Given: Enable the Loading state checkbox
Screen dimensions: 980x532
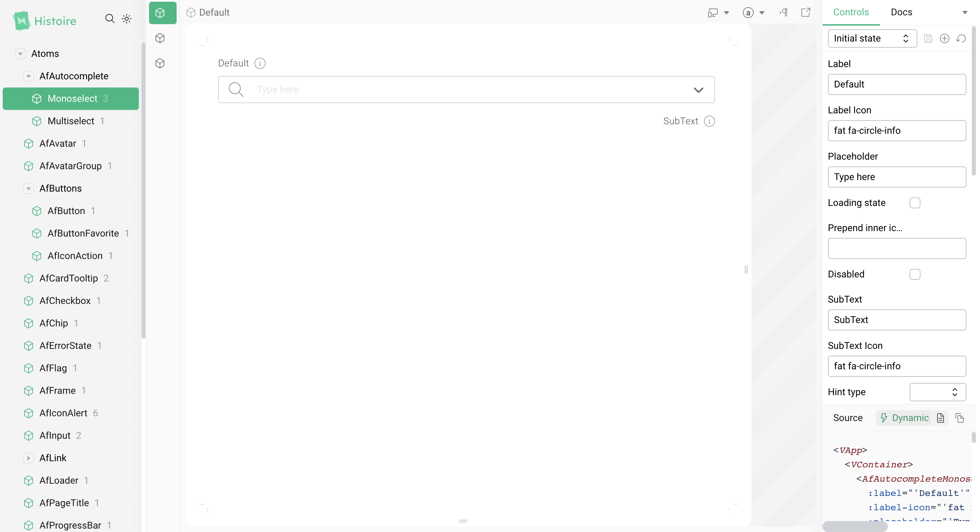Looking at the screenshot, I should coord(915,203).
